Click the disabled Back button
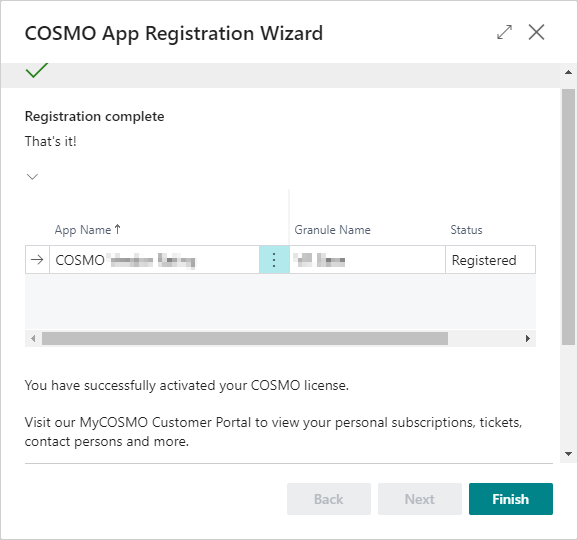 [329, 499]
